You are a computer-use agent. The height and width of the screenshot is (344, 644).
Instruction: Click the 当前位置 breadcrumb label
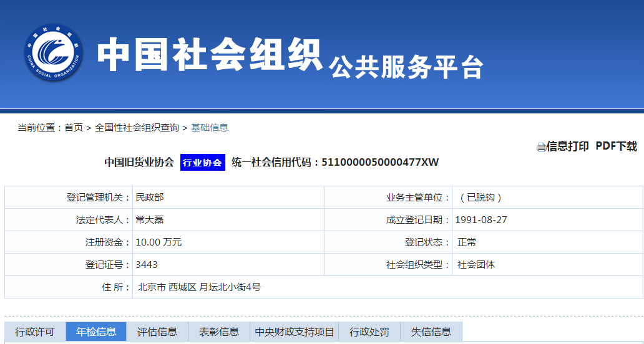pyautogui.click(x=39, y=128)
